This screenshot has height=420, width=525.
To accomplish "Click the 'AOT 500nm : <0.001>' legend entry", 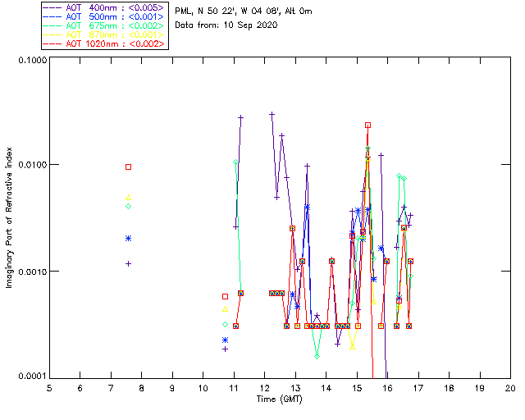I will 105,16.
